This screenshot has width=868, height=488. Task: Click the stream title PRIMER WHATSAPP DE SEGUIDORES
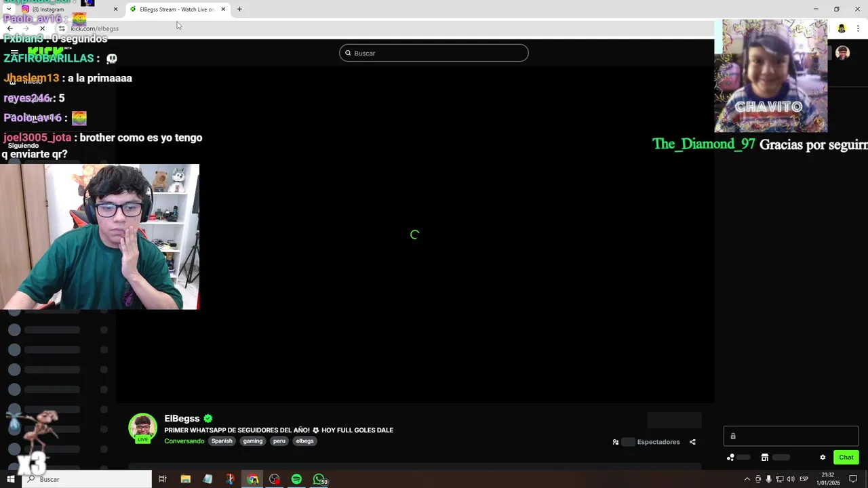coord(279,430)
